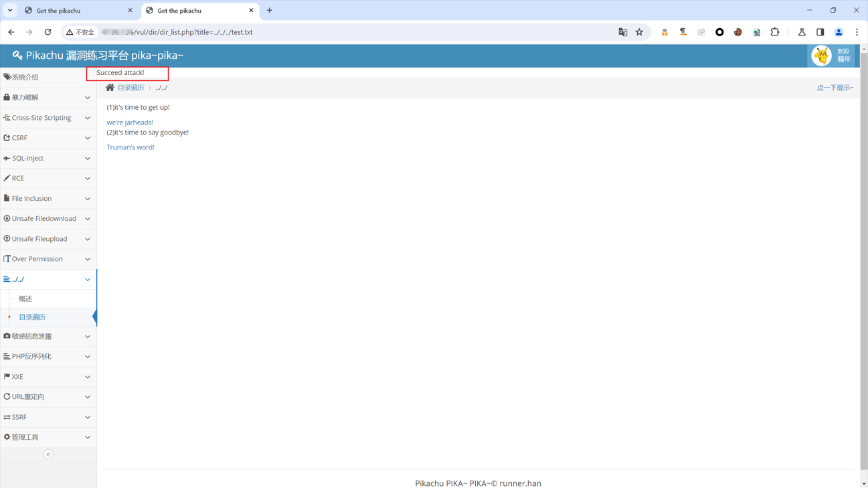The image size is (868, 488).
Task: Click the translate page icon in address bar
Action: click(x=622, y=32)
